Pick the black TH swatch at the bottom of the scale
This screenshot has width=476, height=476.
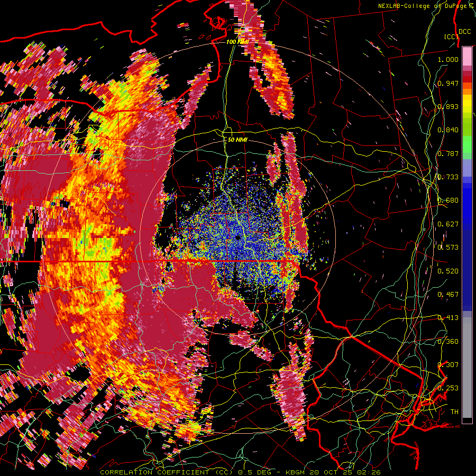click(x=467, y=420)
